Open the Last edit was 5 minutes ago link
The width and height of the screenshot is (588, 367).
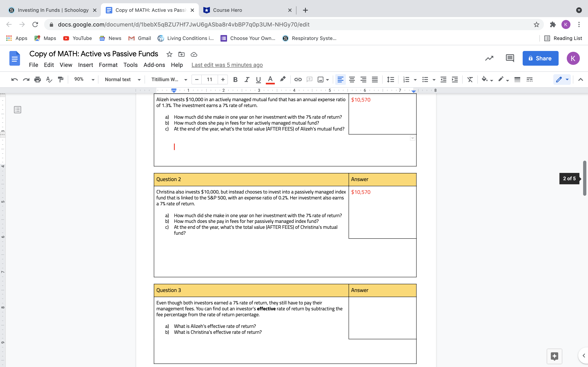(227, 65)
